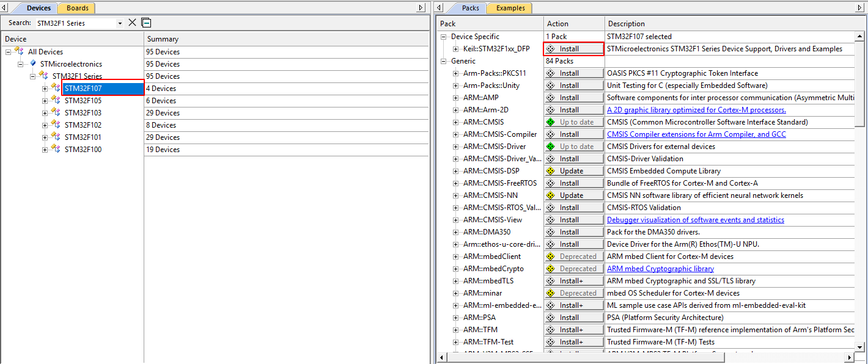Image resolution: width=868 pixels, height=364 pixels.
Task: Open CMSIS Compiler extensions link
Action: 696,134
